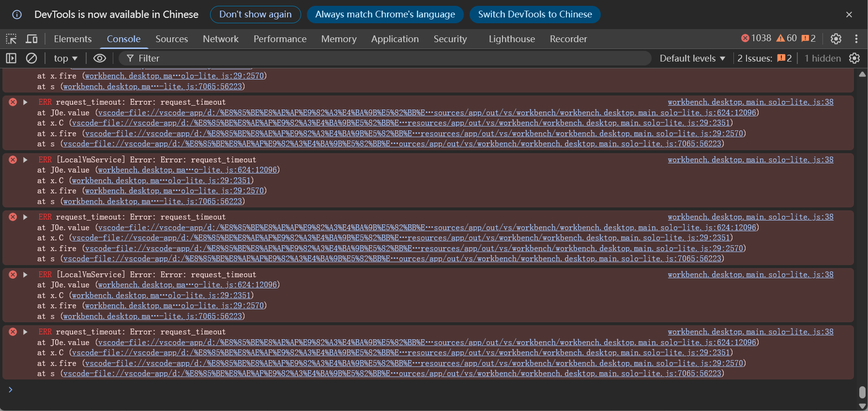868x411 pixels.
Task: Open the Recorder tab
Action: 568,39
